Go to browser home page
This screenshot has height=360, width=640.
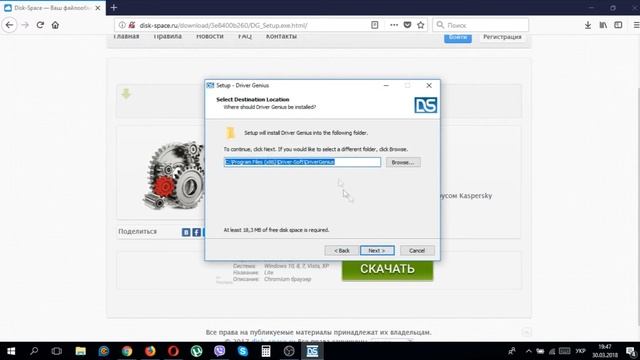coord(55,25)
